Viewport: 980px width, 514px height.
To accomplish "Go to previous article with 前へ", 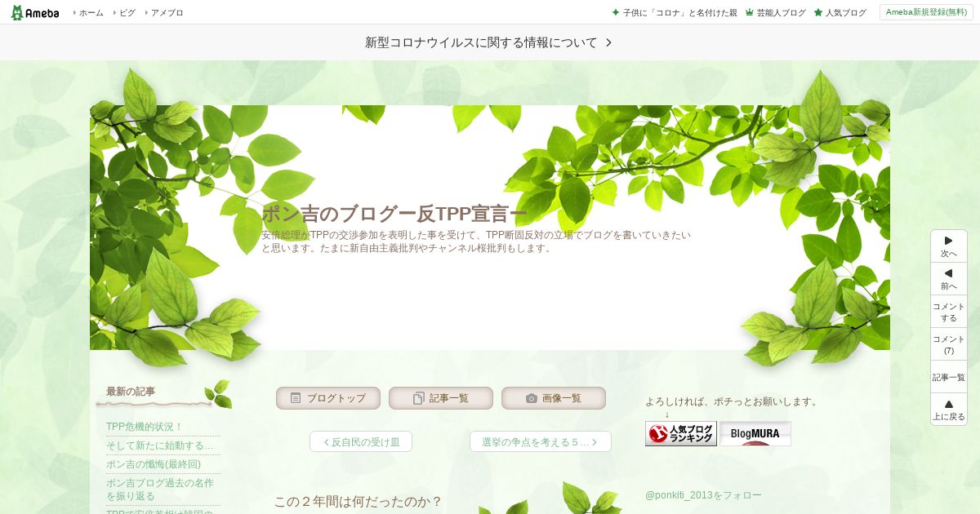I will click(x=949, y=279).
